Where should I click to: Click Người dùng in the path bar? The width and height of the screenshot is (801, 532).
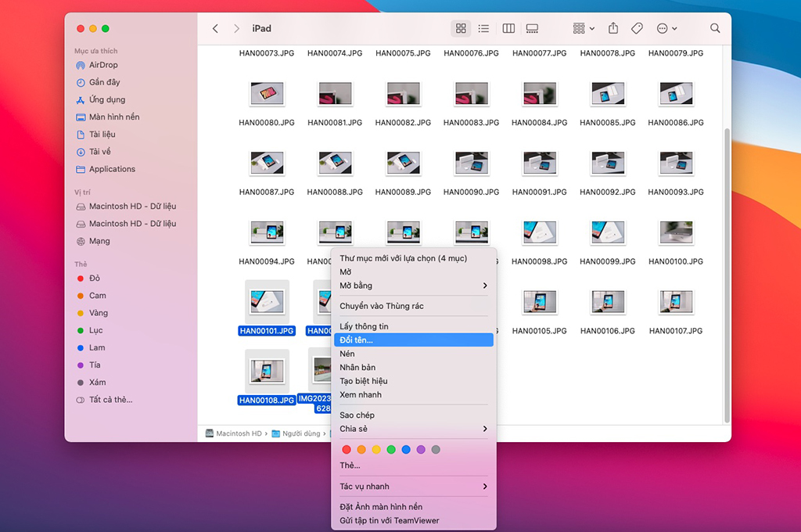296,433
